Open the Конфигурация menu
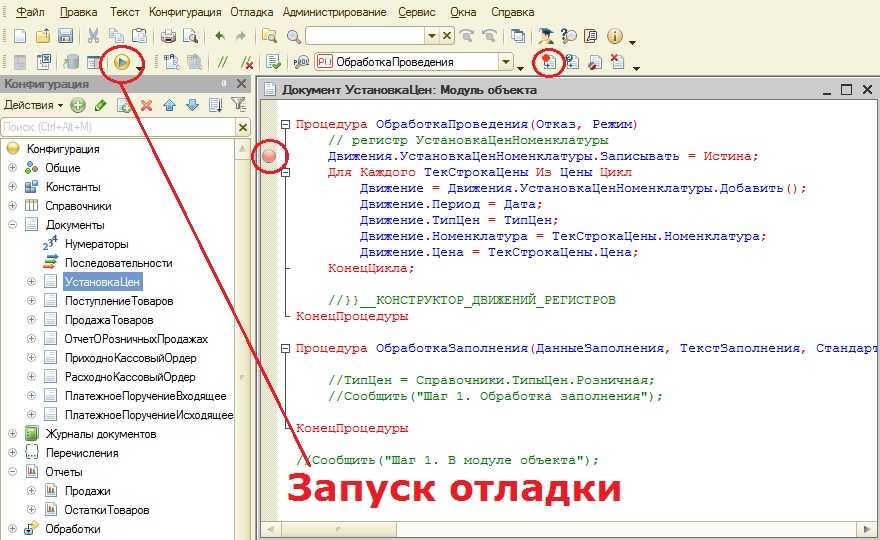The width and height of the screenshot is (880, 540). coord(185,12)
